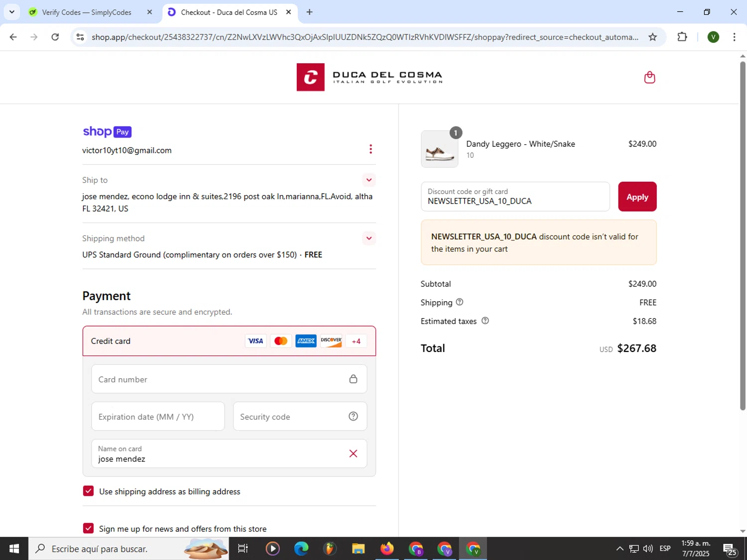This screenshot has height=560, width=747.
Task: Open Chrome extensions puzzle icon
Action: point(682,37)
